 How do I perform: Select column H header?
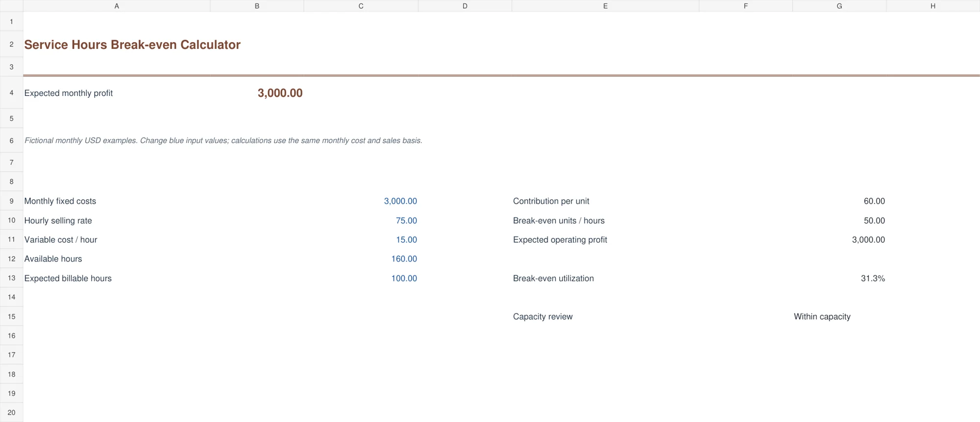[x=933, y=6]
